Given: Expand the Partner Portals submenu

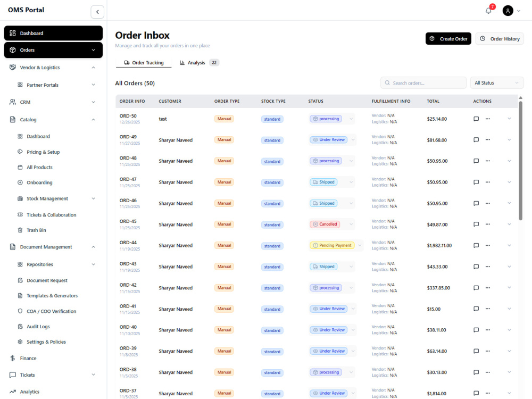Looking at the screenshot, I should point(93,85).
